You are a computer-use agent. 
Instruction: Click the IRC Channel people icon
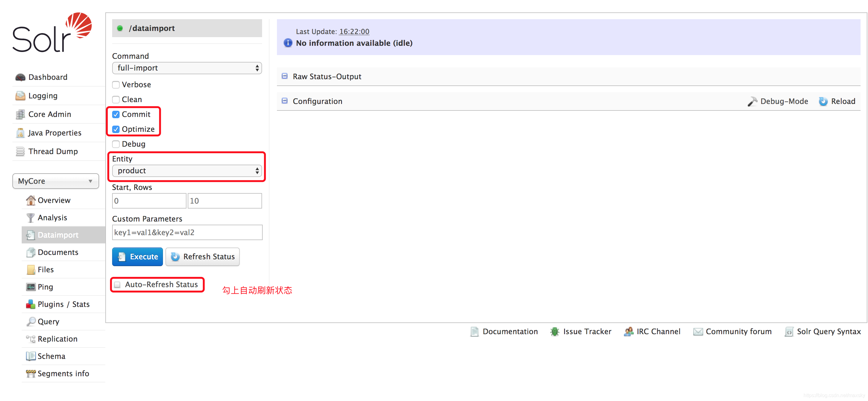tap(629, 332)
